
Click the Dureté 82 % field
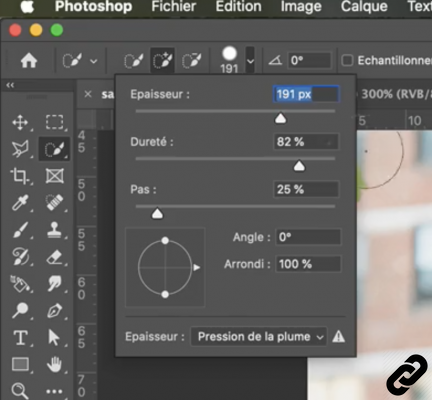[306, 142]
